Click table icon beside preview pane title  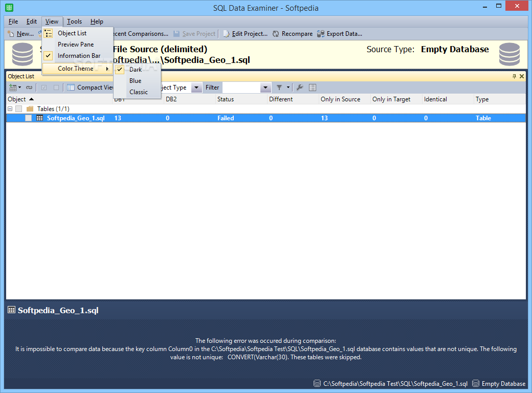[12, 310]
